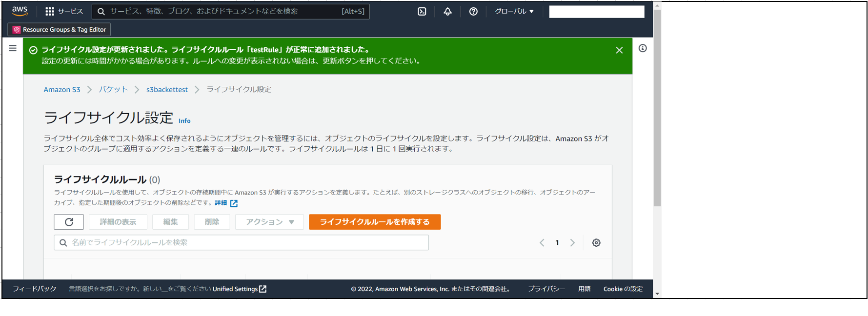Open the external details link in description
Image resolution: width=868 pixels, height=316 pixels.
[x=226, y=203]
